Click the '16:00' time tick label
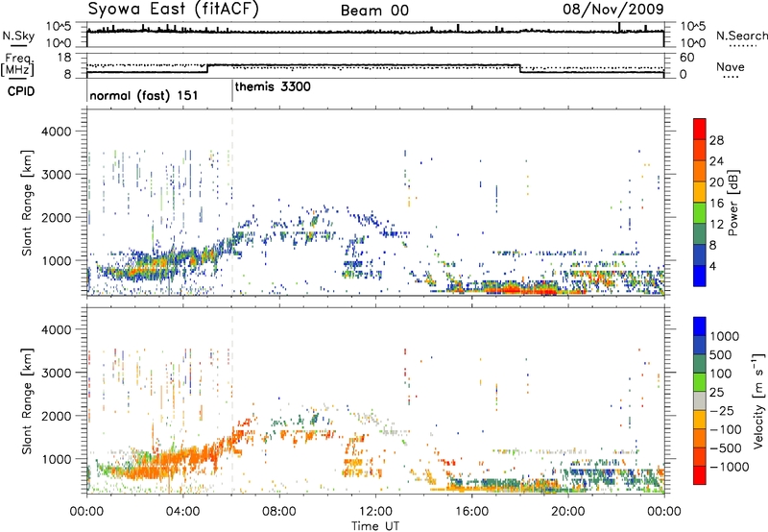 (471, 512)
